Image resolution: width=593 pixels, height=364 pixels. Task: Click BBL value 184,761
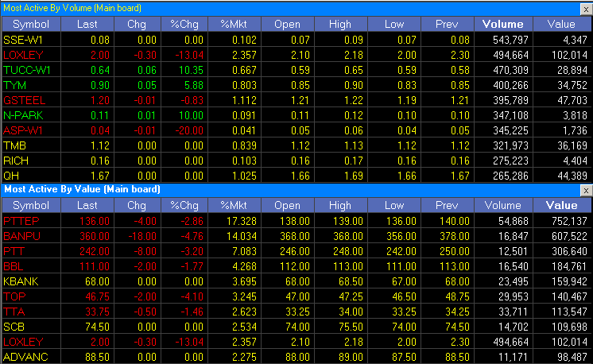[569, 266]
